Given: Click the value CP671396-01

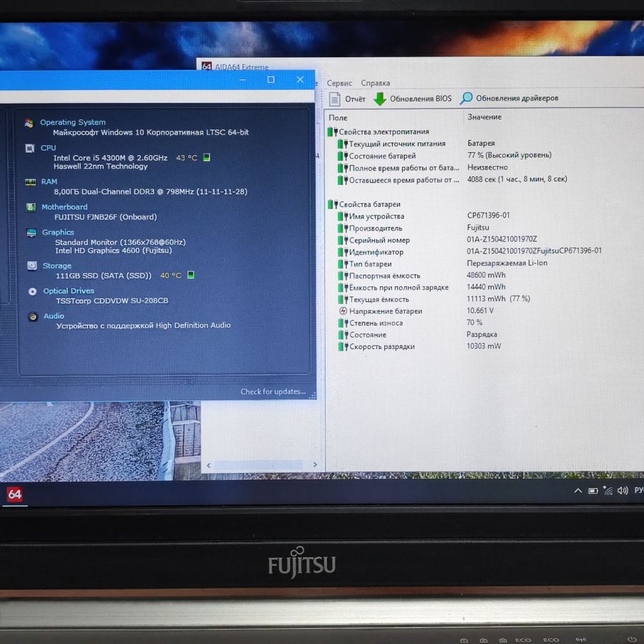Looking at the screenshot, I should pos(488,215).
